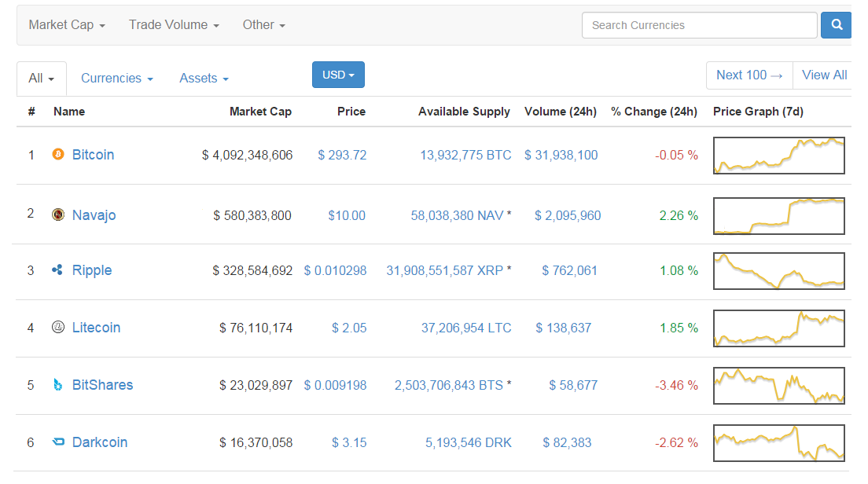This screenshot has height=484, width=868.
Task: Click Navajo supply 58,038,380 NAV
Action: 457,215
